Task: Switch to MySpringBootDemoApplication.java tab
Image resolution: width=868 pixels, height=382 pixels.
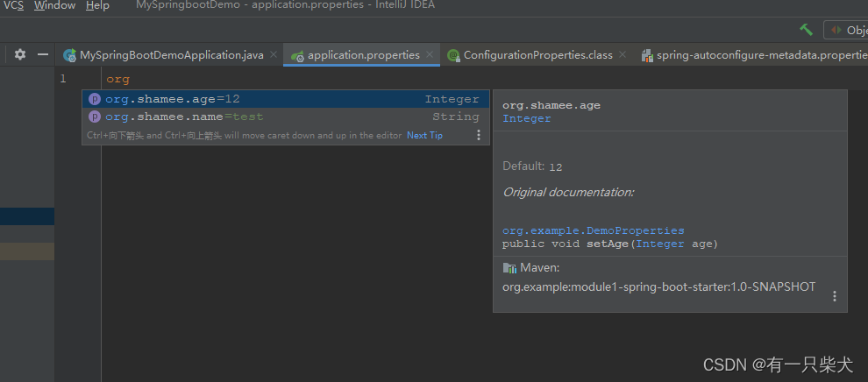Action: coord(171,54)
